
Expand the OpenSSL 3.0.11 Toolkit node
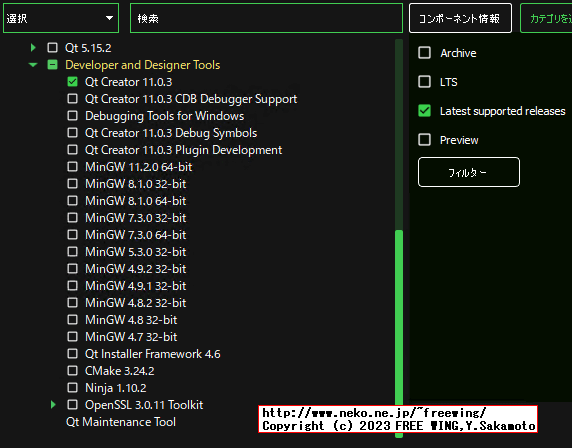point(53,405)
